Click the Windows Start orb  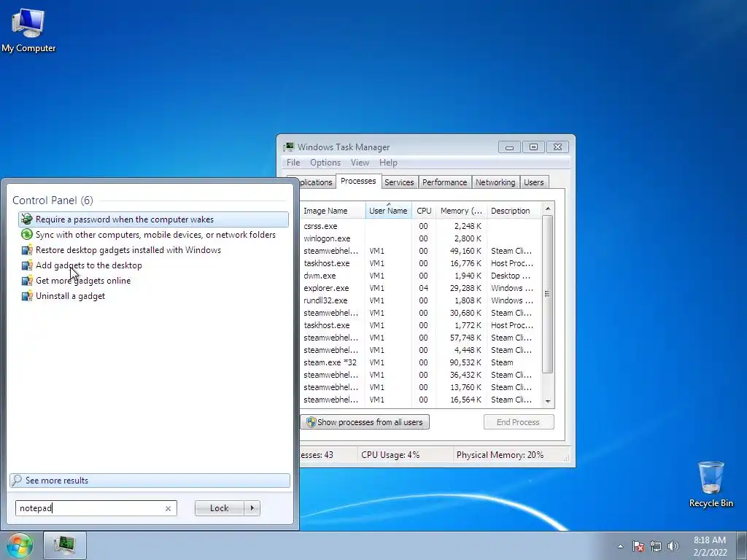19,545
